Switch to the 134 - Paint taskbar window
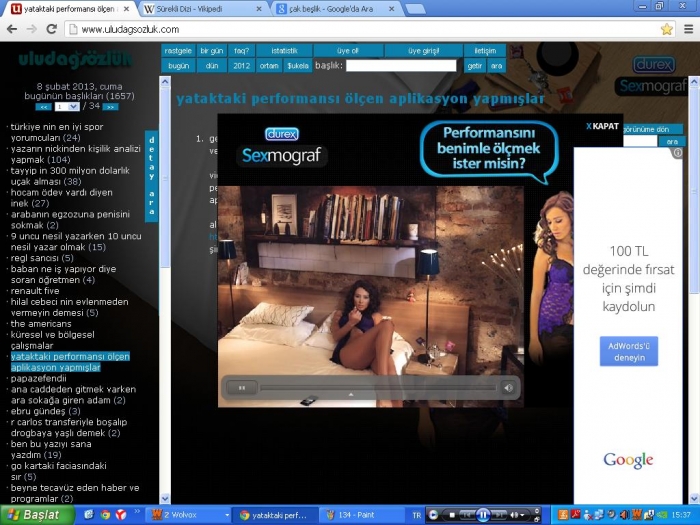The width and height of the screenshot is (700, 525). (x=362, y=515)
